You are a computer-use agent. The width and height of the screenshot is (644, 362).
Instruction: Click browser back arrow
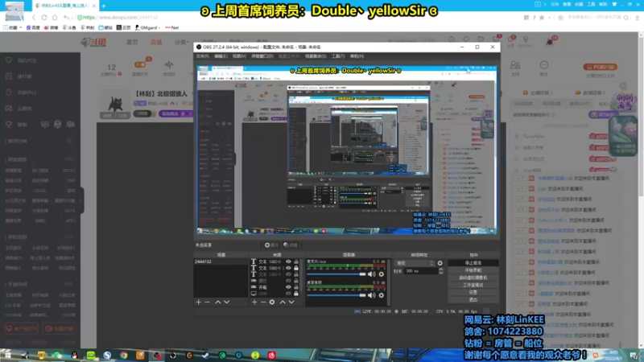[x=34, y=17]
